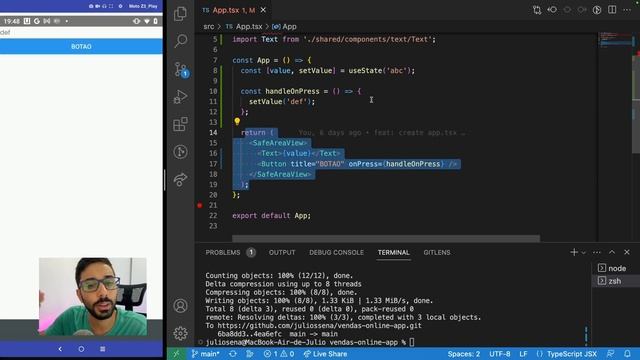The image size is (640, 360).
Task: Open the new terminal launch profile dropdown
Action: pyautogui.click(x=584, y=253)
